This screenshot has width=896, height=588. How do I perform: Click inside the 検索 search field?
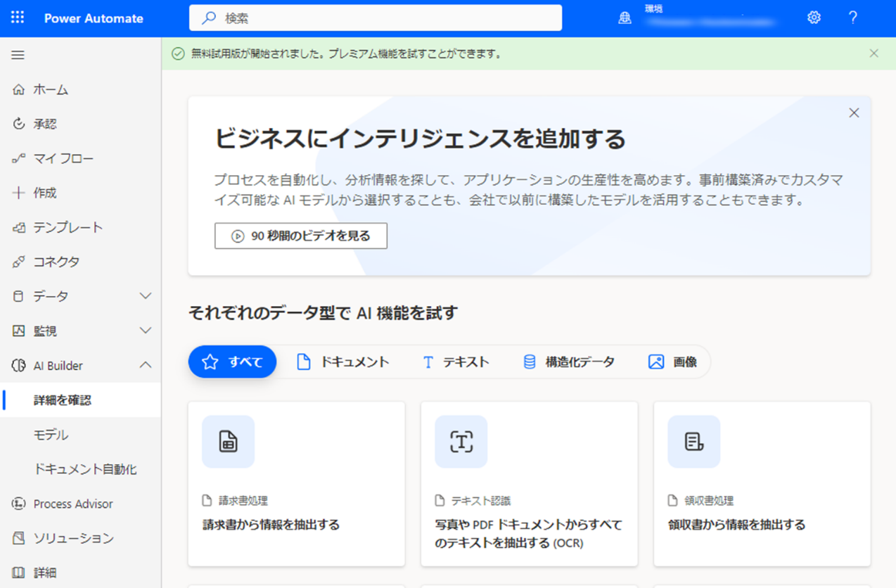pos(376,18)
